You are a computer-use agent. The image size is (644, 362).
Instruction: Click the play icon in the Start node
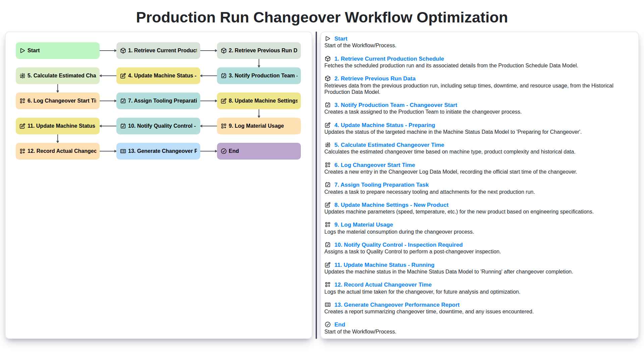(x=23, y=50)
